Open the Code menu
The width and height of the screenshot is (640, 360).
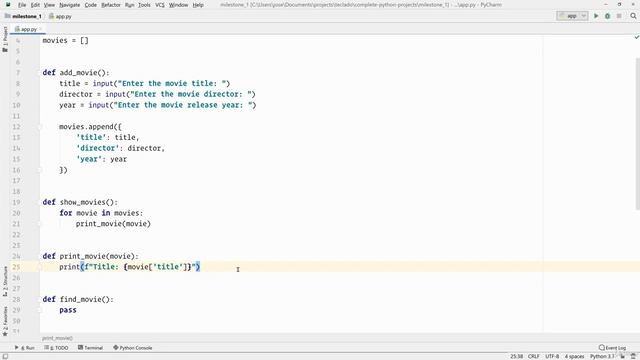click(91, 5)
